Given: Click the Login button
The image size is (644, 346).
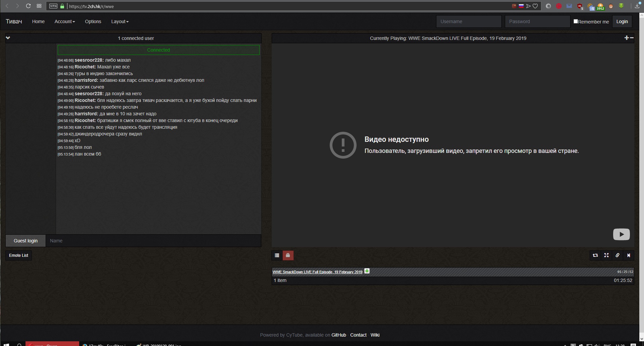Looking at the screenshot, I should pyautogui.click(x=622, y=21).
